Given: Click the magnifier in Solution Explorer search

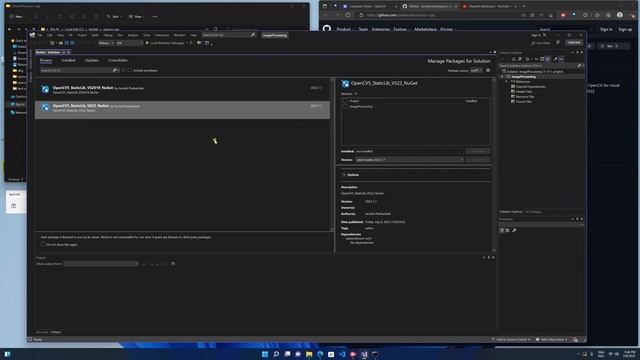Looking at the screenshot, I should tap(579, 66).
